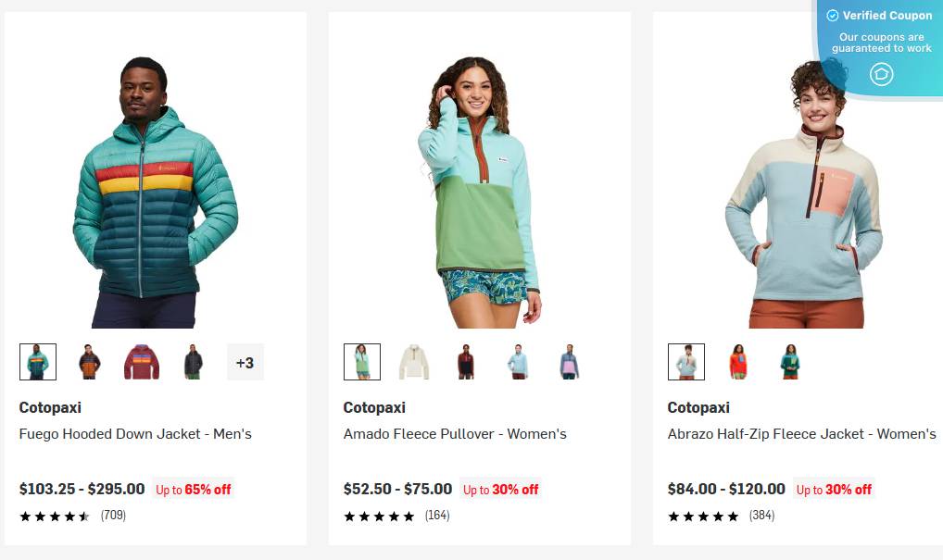The height and width of the screenshot is (560, 943).
Task: Pick the lavender Amado Fleece color swatch
Action: coord(570,362)
